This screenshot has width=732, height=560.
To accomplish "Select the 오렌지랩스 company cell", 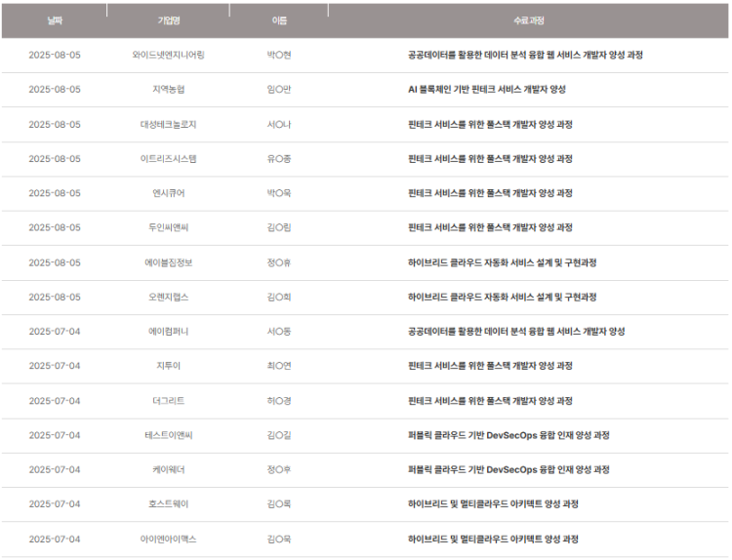I will pos(169,298).
